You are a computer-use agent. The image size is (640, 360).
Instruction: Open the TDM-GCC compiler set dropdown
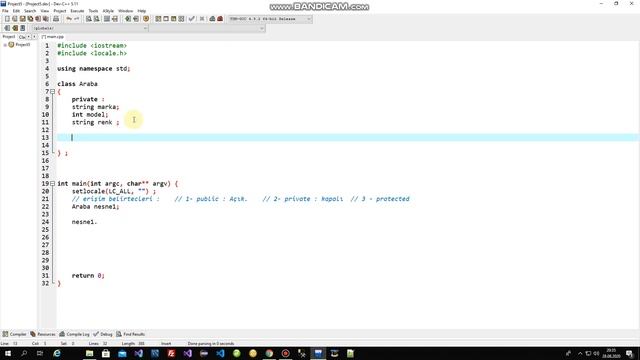[x=309, y=19]
